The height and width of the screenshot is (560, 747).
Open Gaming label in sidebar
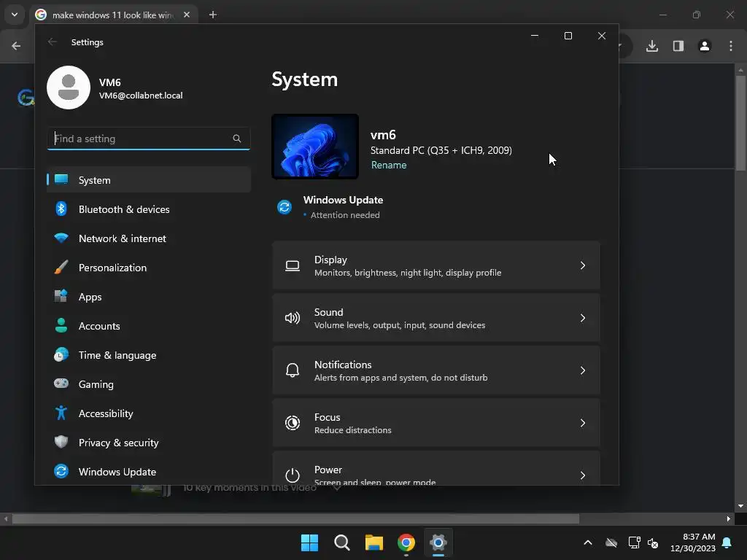96,384
